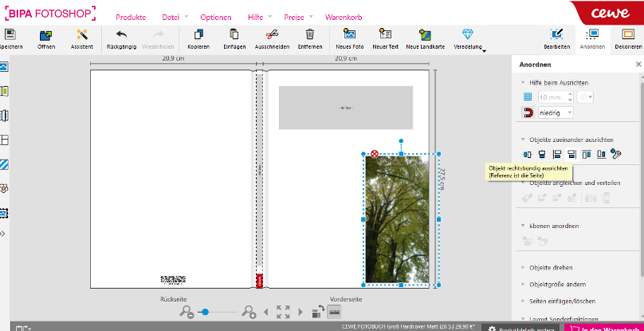
Task: Switch to the Dekorieren tab
Action: coord(628,39)
